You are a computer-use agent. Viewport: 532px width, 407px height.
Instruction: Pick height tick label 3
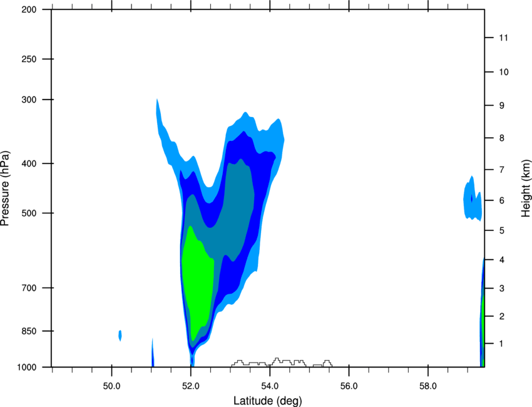coord(502,289)
